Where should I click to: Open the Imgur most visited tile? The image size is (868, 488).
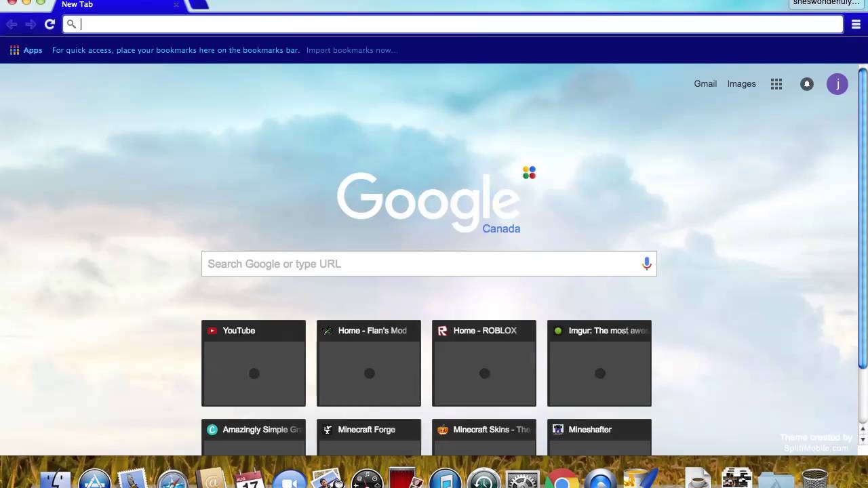click(x=599, y=363)
